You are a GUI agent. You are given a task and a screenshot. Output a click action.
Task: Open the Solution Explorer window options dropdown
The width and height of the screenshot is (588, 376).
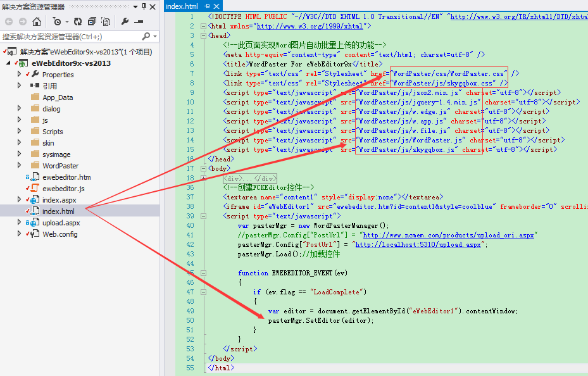tap(135, 7)
